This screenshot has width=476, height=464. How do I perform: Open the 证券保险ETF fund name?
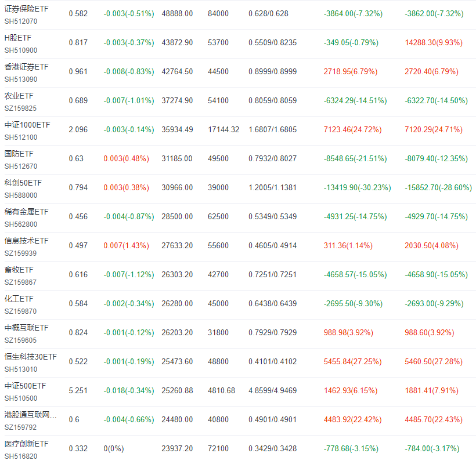(26, 9)
